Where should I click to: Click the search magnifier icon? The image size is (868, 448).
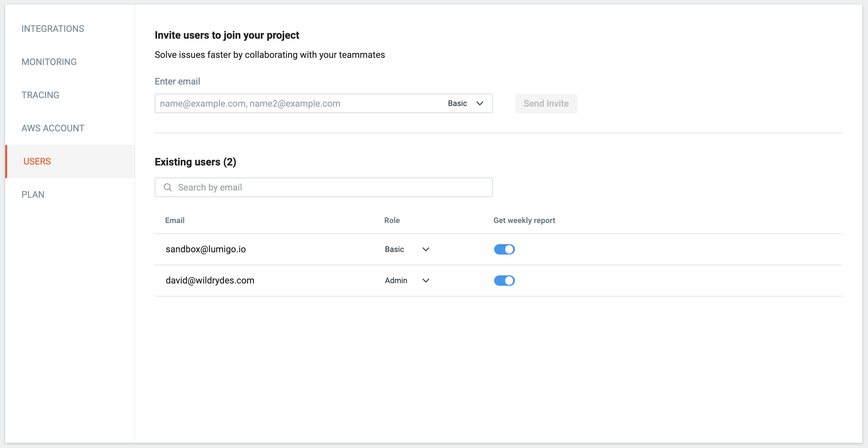[167, 187]
